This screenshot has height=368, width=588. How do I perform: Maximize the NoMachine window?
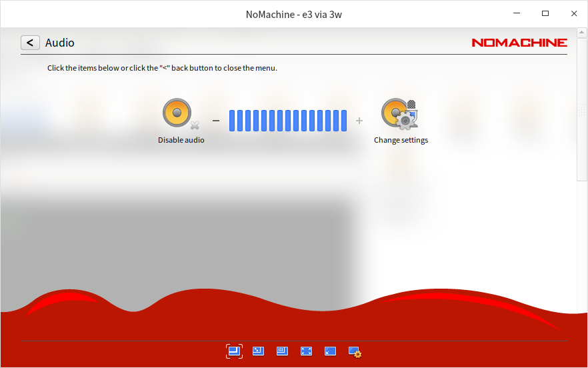[x=545, y=13]
